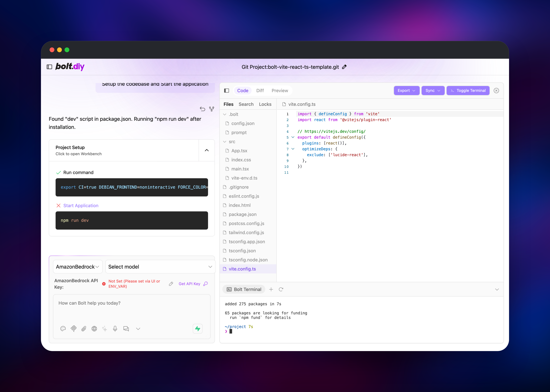Image resolution: width=550 pixels, height=392 pixels.
Task: Open App.tsx in file tree
Action: pyautogui.click(x=248, y=151)
